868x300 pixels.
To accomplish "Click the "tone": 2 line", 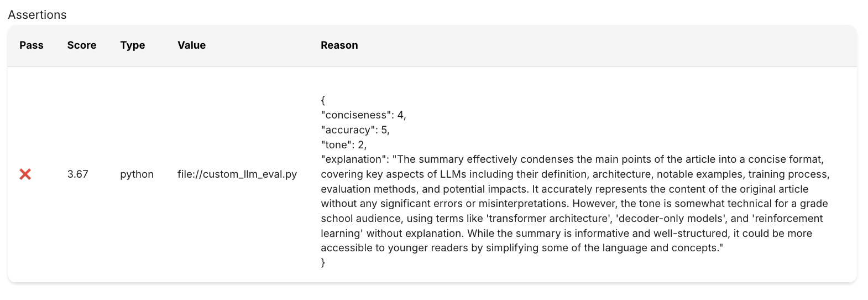I will click(x=343, y=145).
